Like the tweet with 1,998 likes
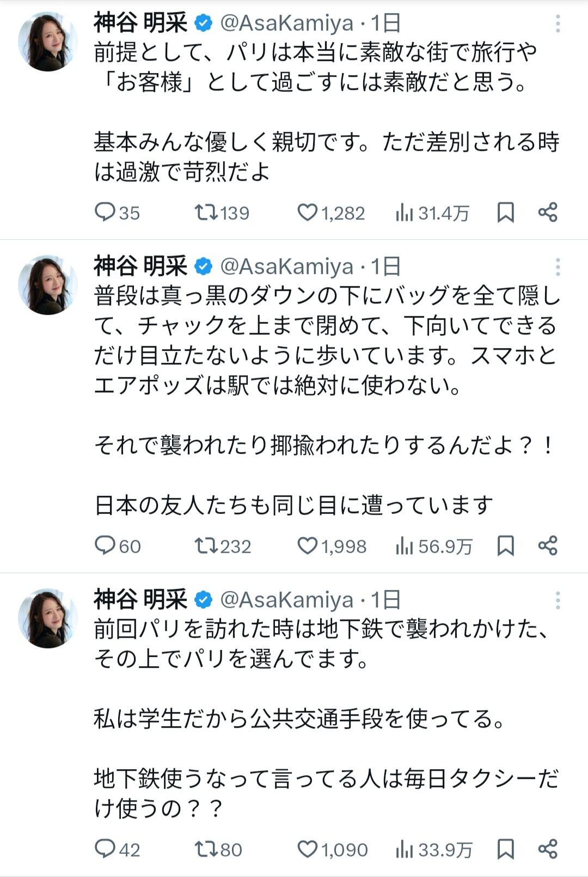The height and width of the screenshot is (877, 588). pyautogui.click(x=307, y=545)
